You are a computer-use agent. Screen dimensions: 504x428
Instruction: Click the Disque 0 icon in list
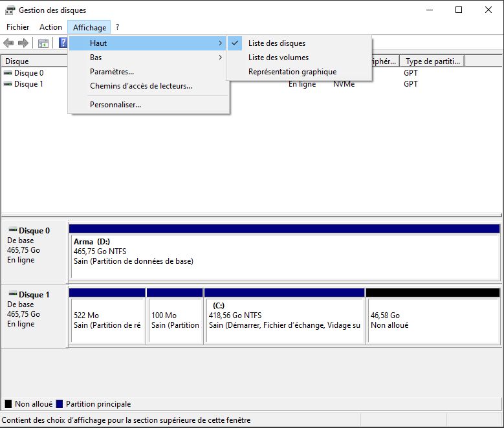(x=8, y=73)
